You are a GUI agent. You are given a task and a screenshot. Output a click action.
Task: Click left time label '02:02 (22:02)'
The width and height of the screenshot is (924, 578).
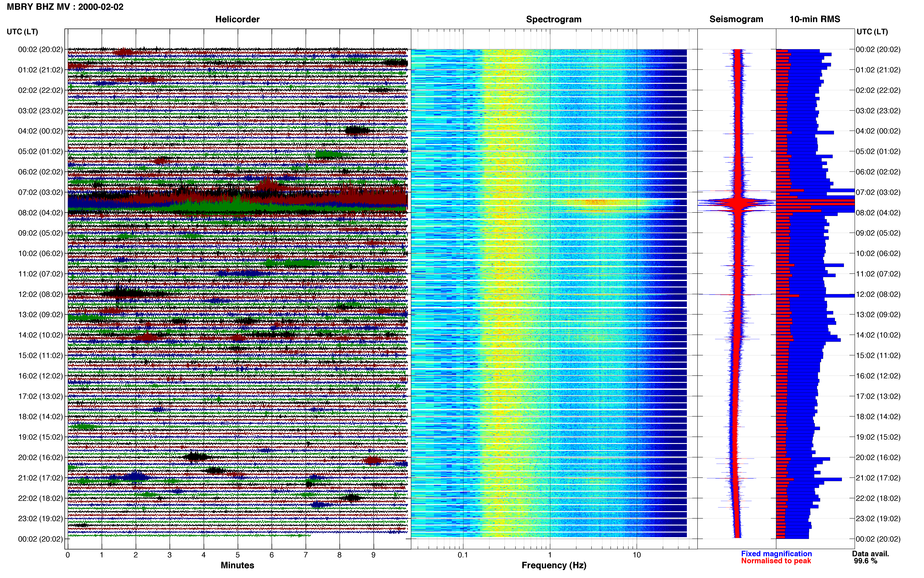[40, 90]
